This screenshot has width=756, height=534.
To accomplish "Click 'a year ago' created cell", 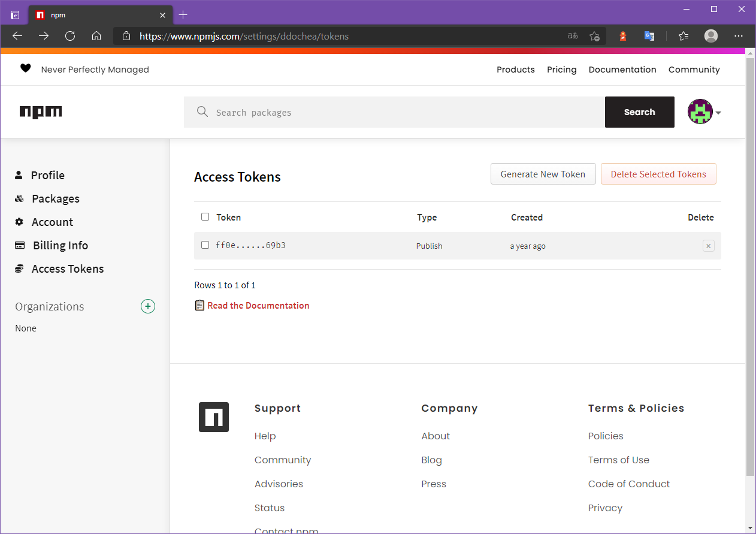I will coord(528,246).
